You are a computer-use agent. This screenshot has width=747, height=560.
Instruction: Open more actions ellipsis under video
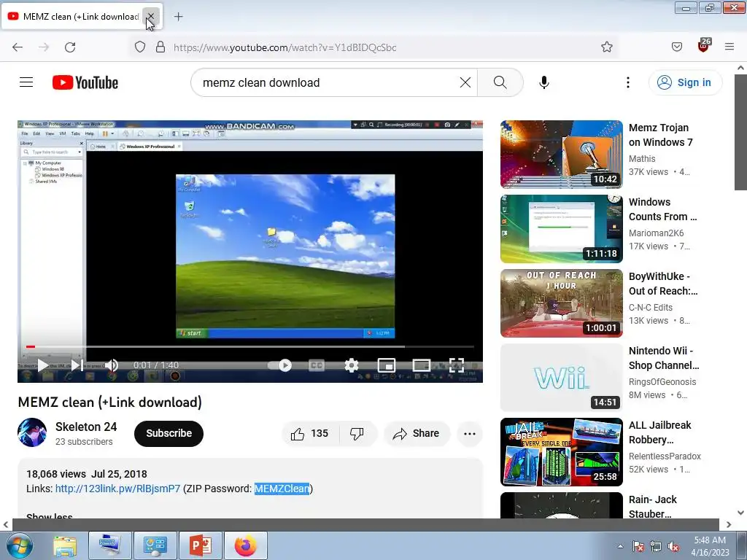pos(470,433)
